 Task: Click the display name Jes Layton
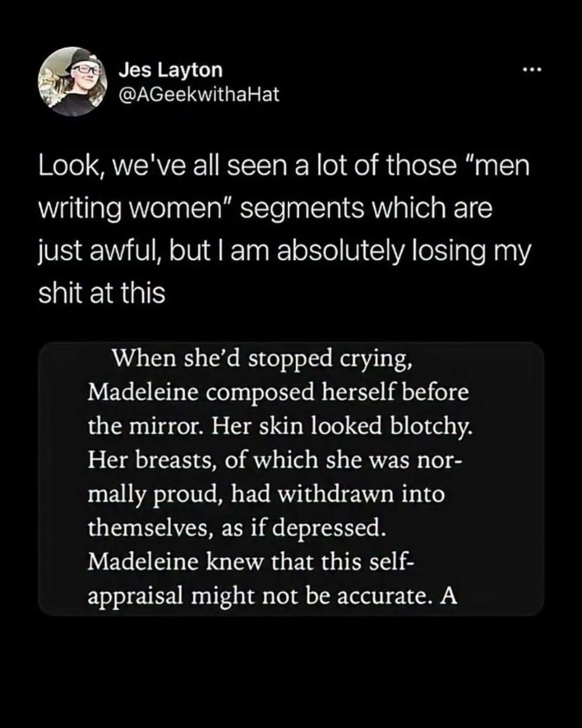[x=171, y=70]
